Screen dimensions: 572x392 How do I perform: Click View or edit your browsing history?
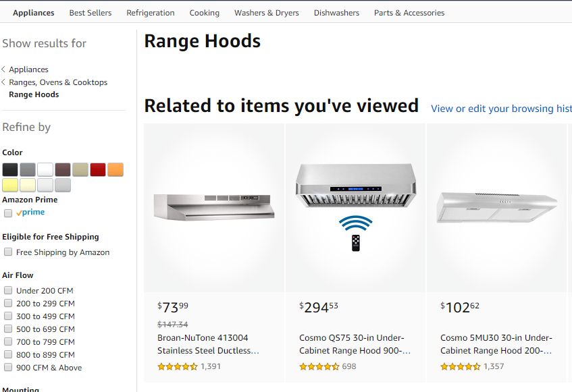click(x=501, y=109)
